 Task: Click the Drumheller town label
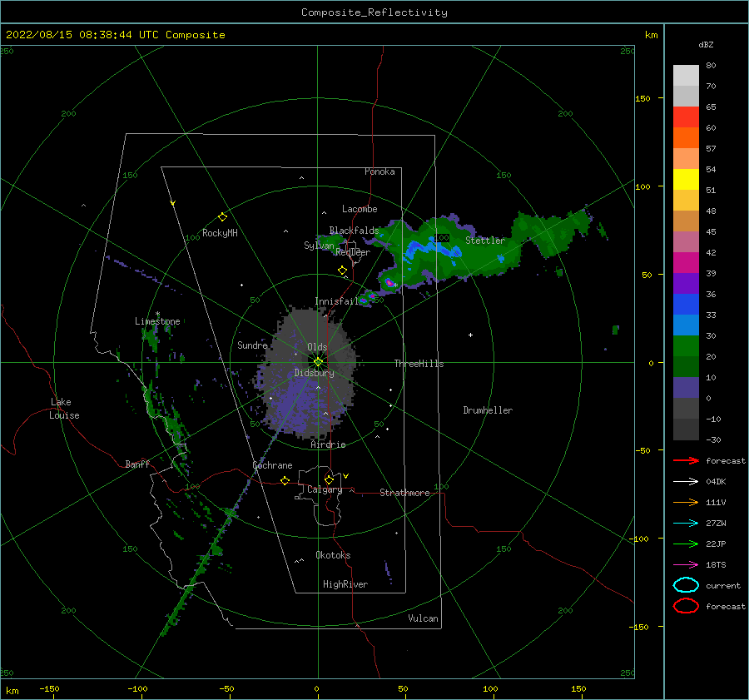pyautogui.click(x=488, y=410)
